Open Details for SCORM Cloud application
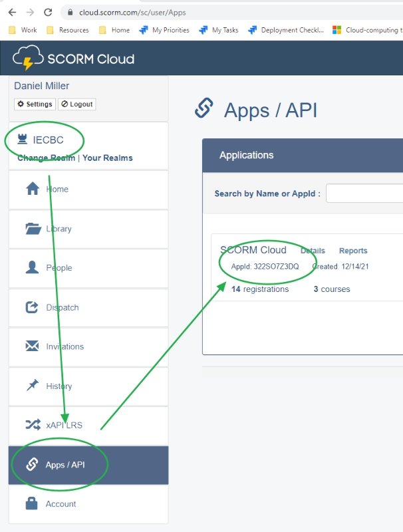 pos(313,251)
